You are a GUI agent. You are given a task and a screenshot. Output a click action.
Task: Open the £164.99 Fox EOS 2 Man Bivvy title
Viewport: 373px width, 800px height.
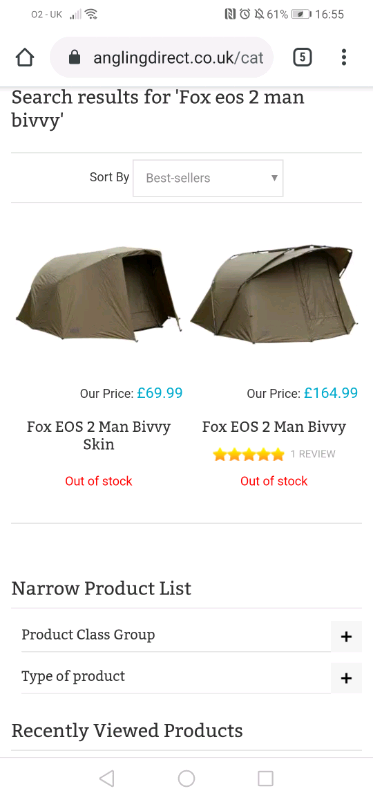pos(274,427)
